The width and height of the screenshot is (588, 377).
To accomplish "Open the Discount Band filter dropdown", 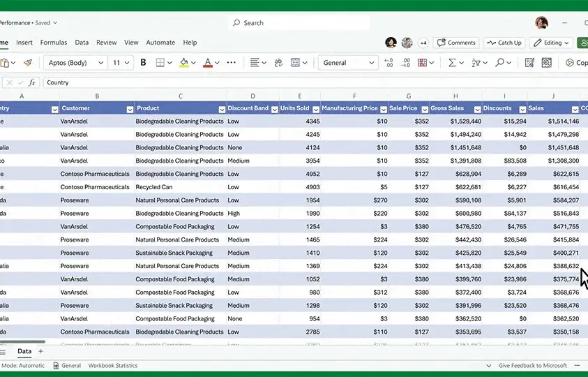I will point(275,110).
